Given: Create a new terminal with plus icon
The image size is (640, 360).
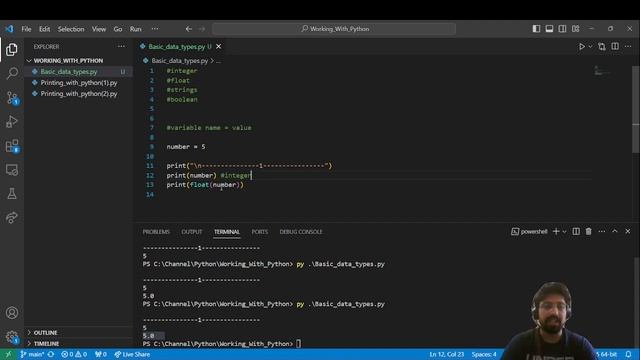Looking at the screenshot, I should pos(556,231).
